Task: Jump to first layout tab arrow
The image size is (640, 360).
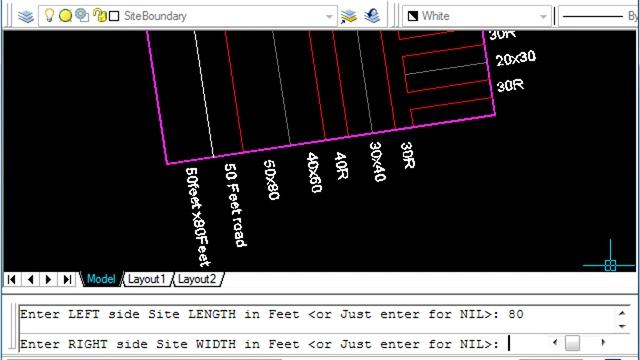Action: coord(12,280)
